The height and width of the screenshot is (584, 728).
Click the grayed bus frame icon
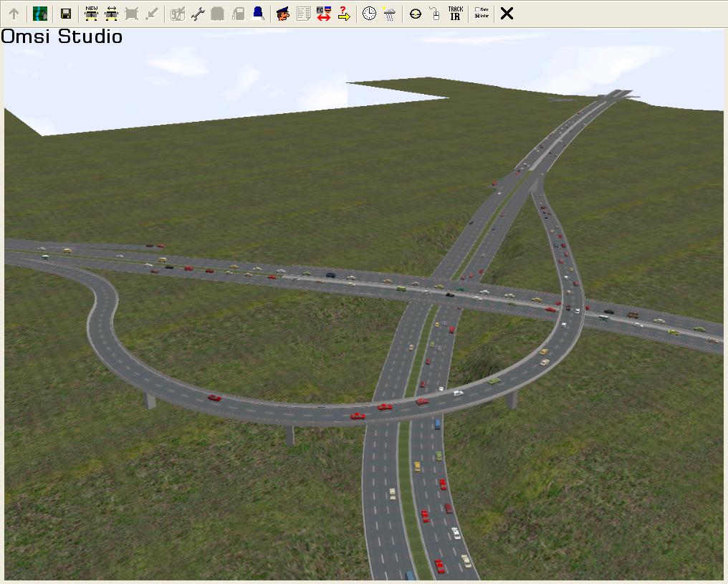pyautogui.click(x=132, y=14)
